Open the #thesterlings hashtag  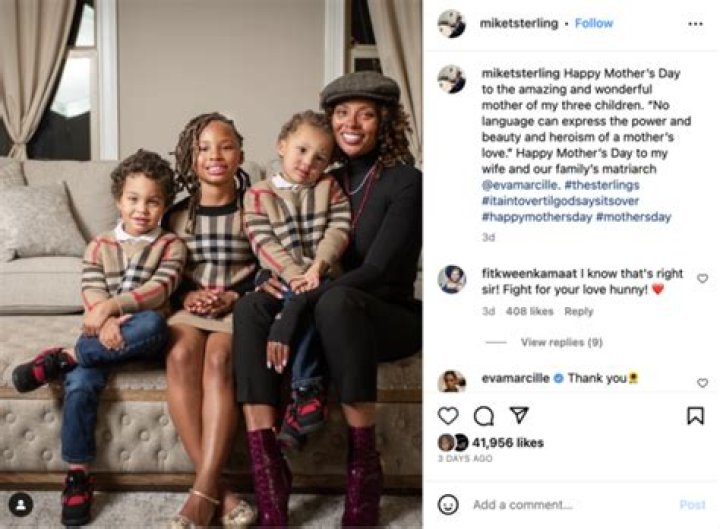(602, 185)
